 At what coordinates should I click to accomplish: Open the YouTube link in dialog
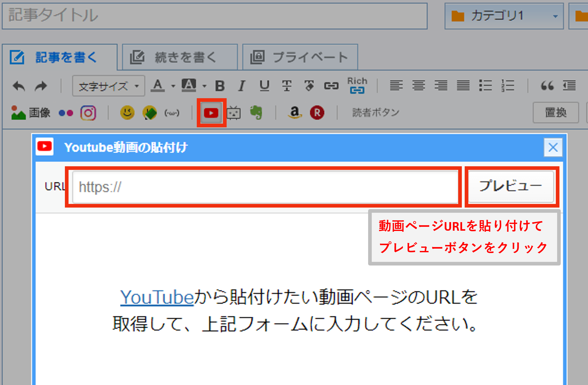157,297
